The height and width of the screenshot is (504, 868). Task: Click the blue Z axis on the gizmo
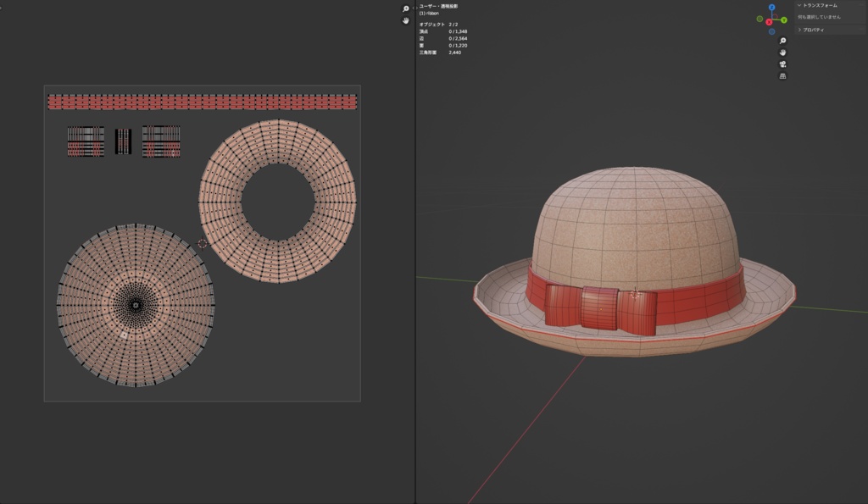[771, 8]
